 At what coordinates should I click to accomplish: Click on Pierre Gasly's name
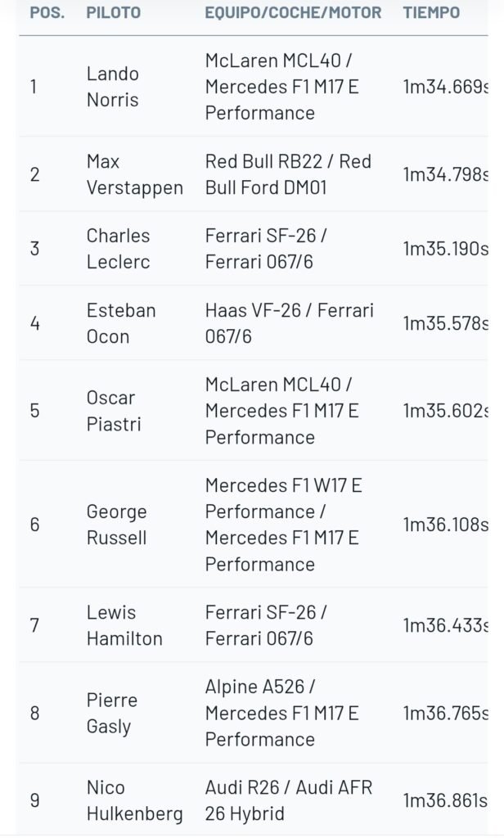click(x=112, y=713)
